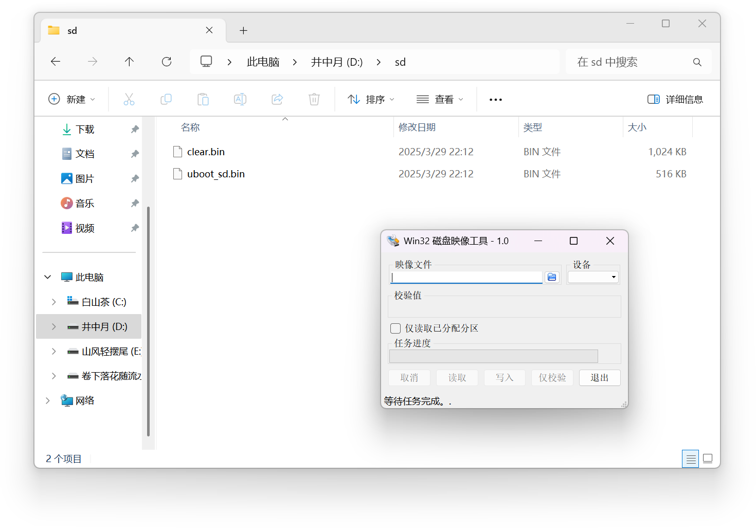Click the Cut icon in Explorer toolbar
Viewport: 756px width, 532px height.
(x=129, y=99)
